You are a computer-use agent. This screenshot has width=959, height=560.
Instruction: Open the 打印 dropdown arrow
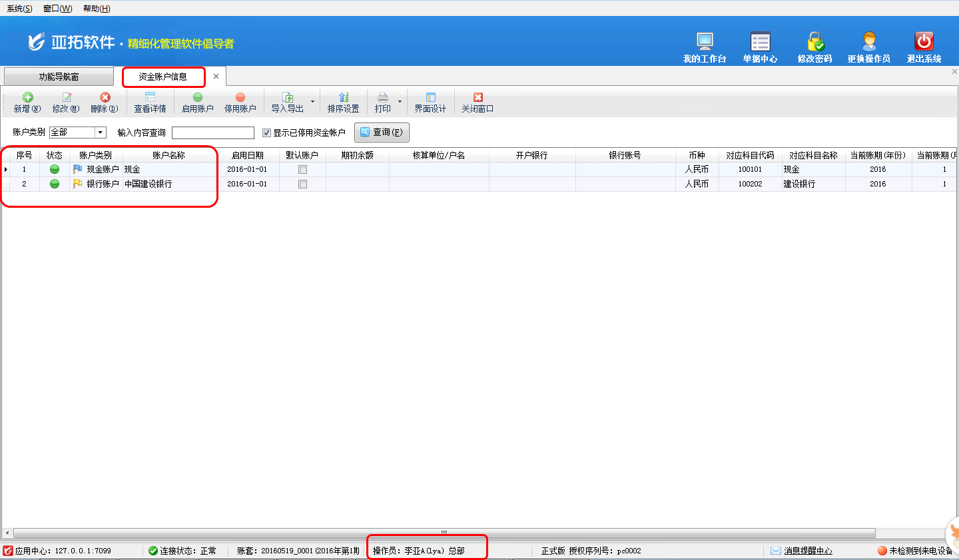pos(400,102)
